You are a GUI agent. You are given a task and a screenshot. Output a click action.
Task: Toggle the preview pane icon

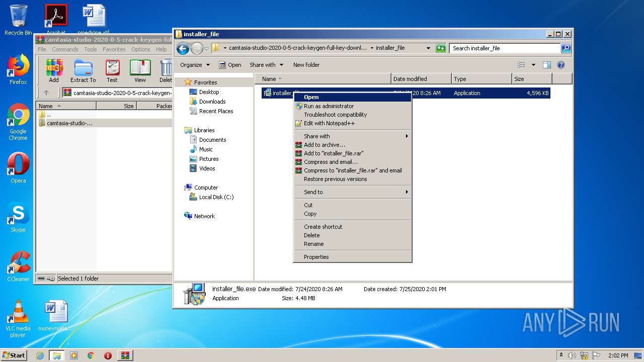click(547, 65)
